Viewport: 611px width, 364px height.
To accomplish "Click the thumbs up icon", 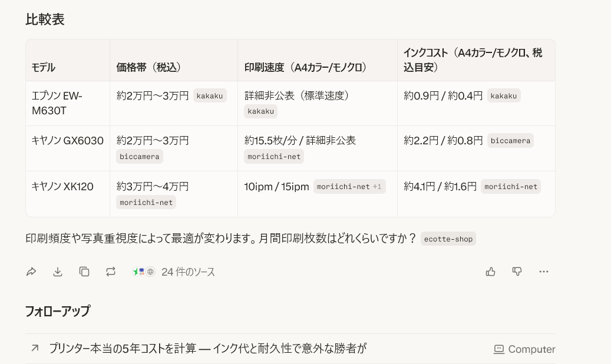I will (x=490, y=272).
